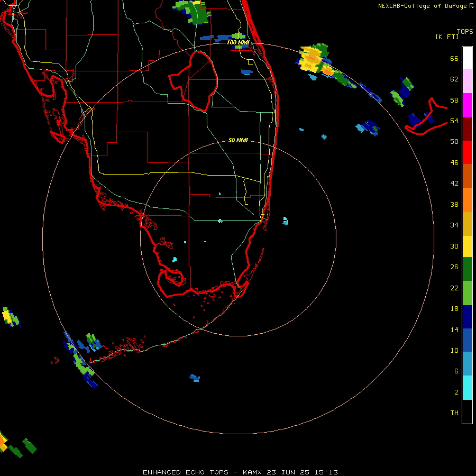Click the 10 height label

click(454, 350)
